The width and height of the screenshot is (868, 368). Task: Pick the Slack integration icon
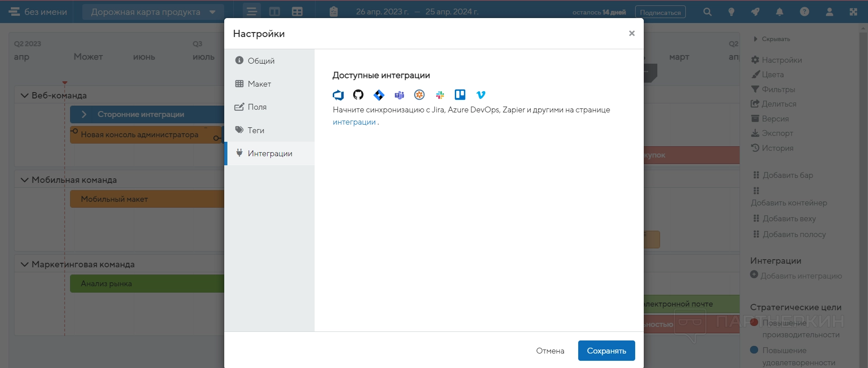coord(440,95)
